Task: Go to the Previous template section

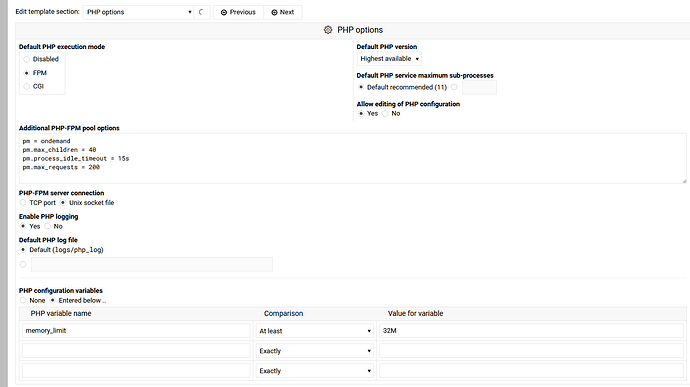Action: point(238,12)
